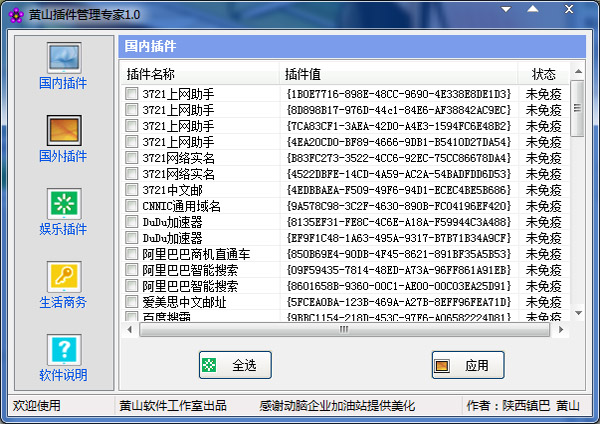Select value {9A578C98-3C2F-4630-890B-FC04196EF420}
The width and height of the screenshot is (600, 424).
(x=399, y=206)
